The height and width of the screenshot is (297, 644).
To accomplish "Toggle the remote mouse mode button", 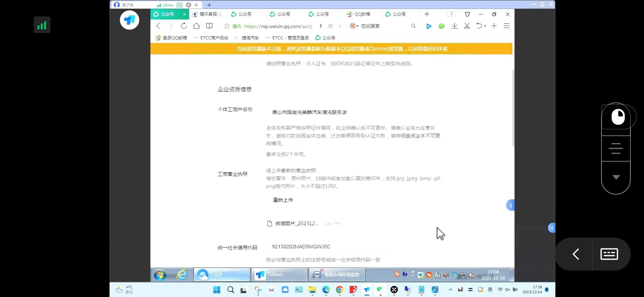I will (x=618, y=117).
